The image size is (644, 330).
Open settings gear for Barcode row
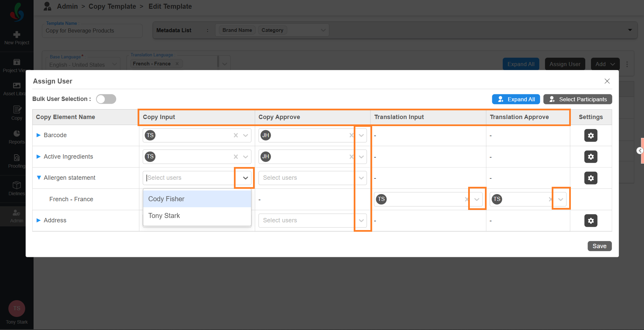pyautogui.click(x=591, y=135)
